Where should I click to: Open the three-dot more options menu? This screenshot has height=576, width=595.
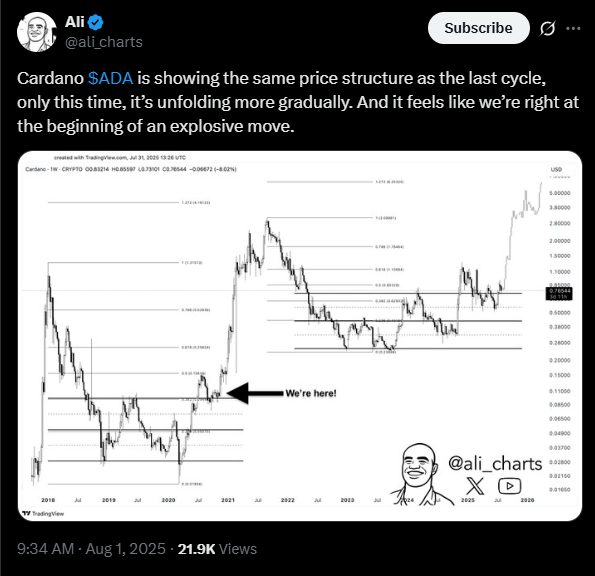pos(573,28)
